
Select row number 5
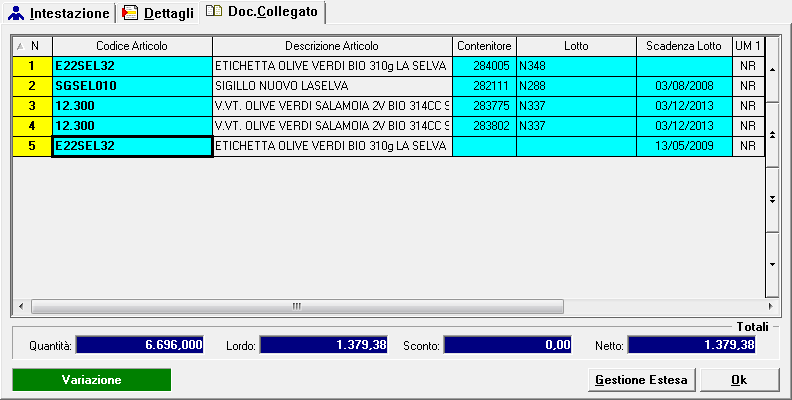click(x=32, y=146)
